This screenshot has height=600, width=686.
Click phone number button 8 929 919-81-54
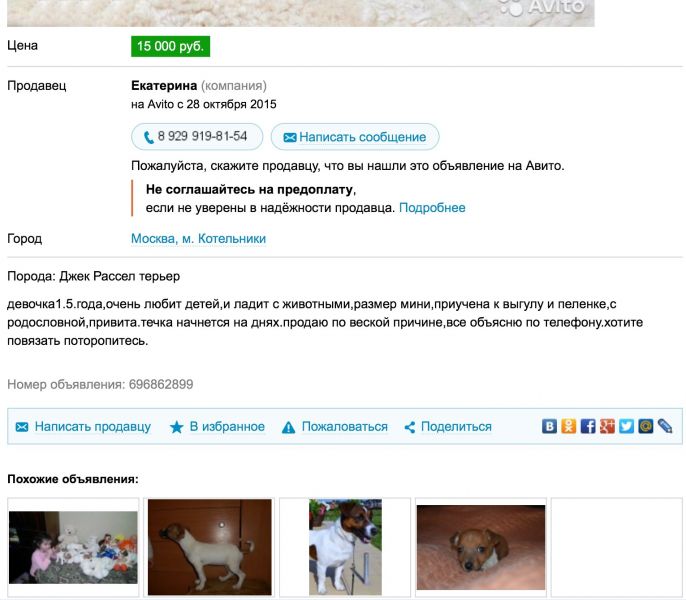tap(197, 137)
